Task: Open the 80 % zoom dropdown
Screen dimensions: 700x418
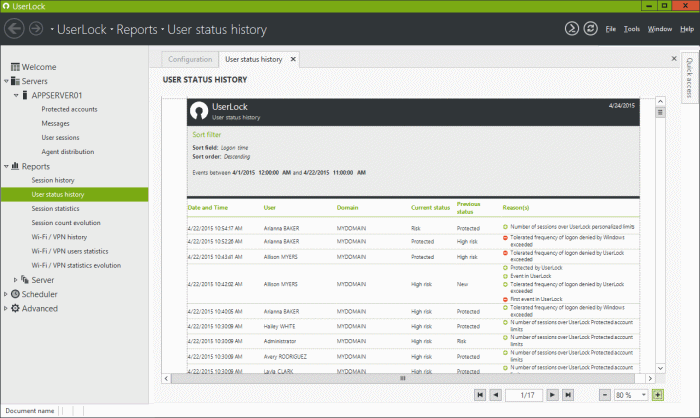Action: point(643,395)
